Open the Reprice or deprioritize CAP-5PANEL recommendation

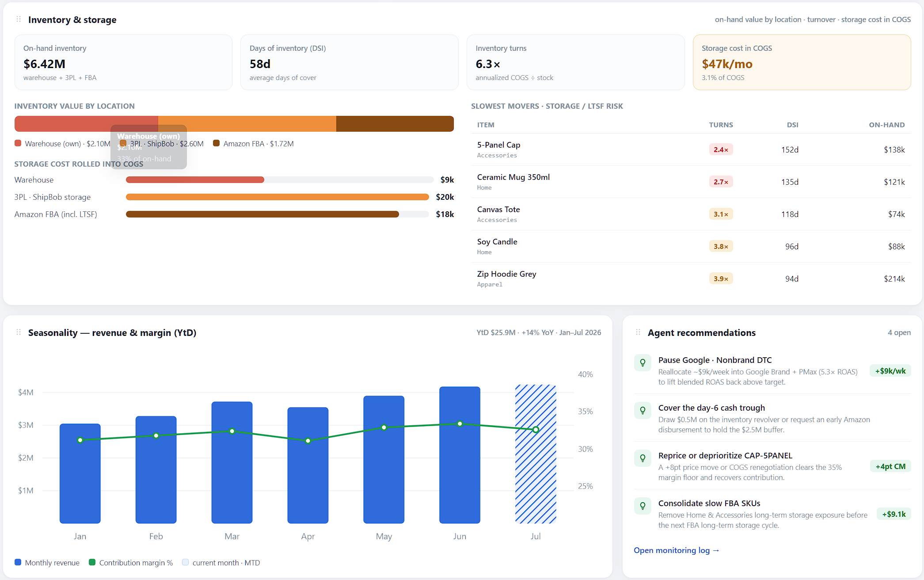(x=772, y=466)
